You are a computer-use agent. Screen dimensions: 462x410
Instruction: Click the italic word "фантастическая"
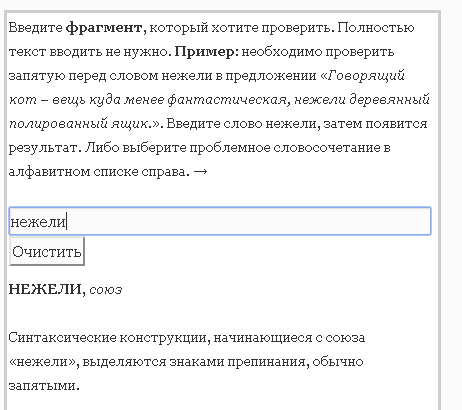coord(227,100)
